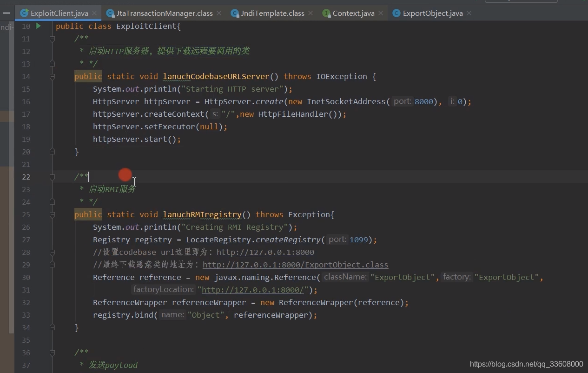Close the JtaTransactionManager.class tab
Screen dimensions: 588x373
(x=220, y=13)
